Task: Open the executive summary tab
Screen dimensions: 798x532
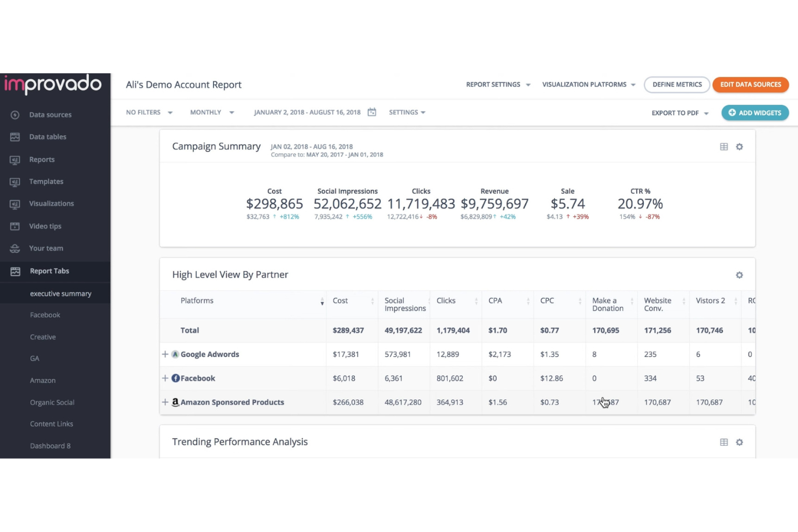Action: pyautogui.click(x=61, y=293)
